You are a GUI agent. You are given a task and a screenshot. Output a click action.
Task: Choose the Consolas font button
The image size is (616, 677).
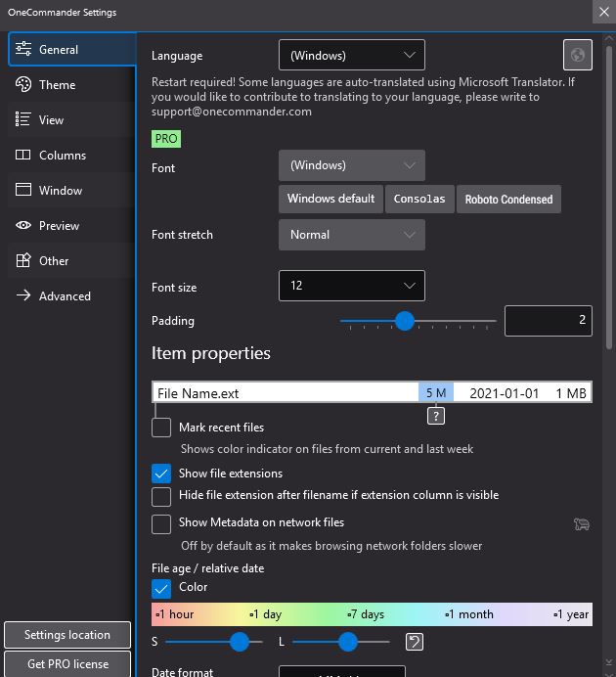419,199
